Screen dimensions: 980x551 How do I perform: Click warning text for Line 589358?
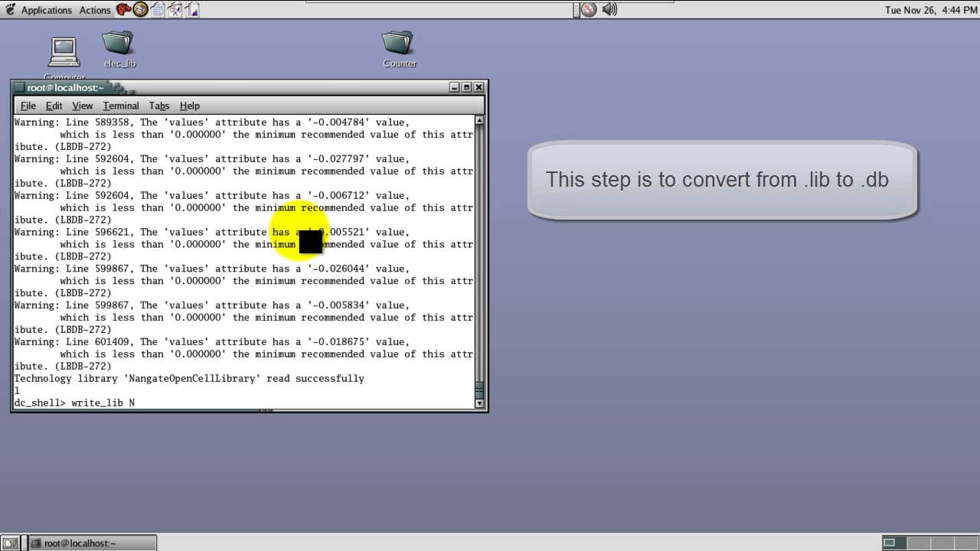[243, 134]
